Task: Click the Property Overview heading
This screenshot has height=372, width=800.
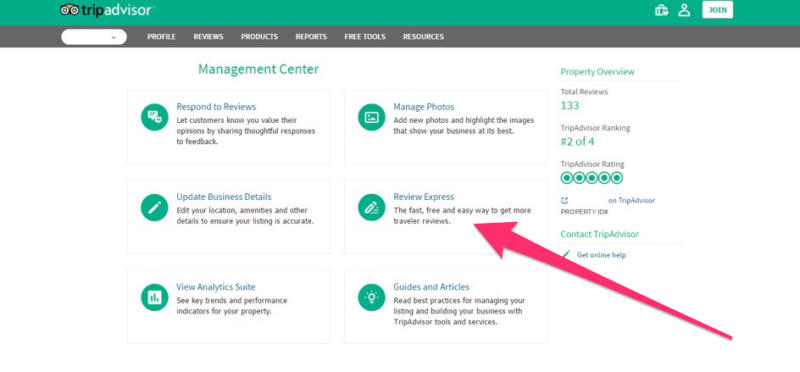Action: click(x=597, y=72)
